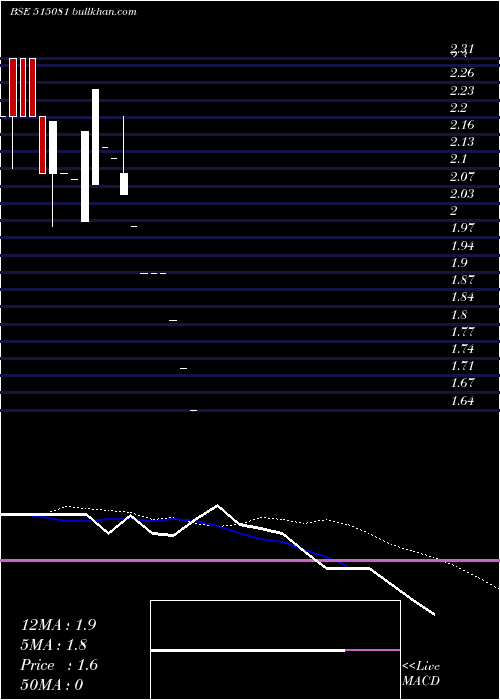Click the 2.2 price axis label
The height and width of the screenshot is (700, 500).
click(458, 108)
